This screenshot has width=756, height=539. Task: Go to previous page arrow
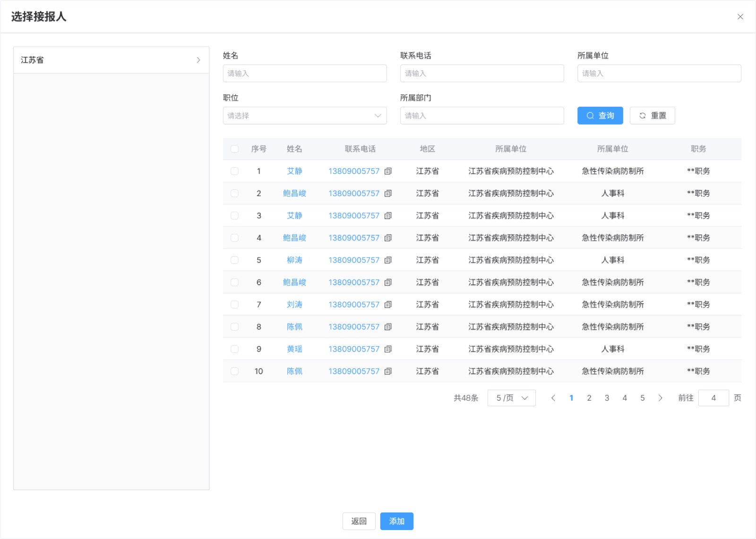(x=553, y=398)
